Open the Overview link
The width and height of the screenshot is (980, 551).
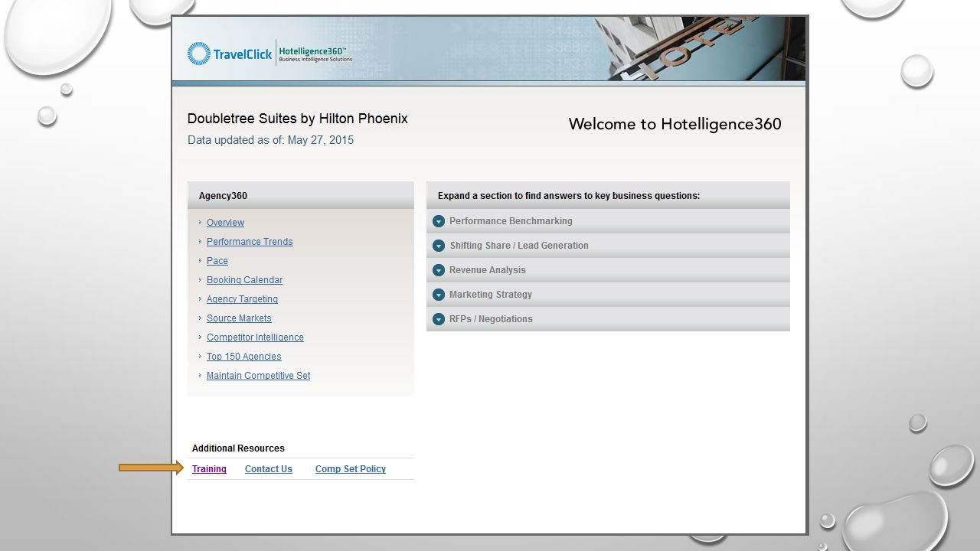225,223
